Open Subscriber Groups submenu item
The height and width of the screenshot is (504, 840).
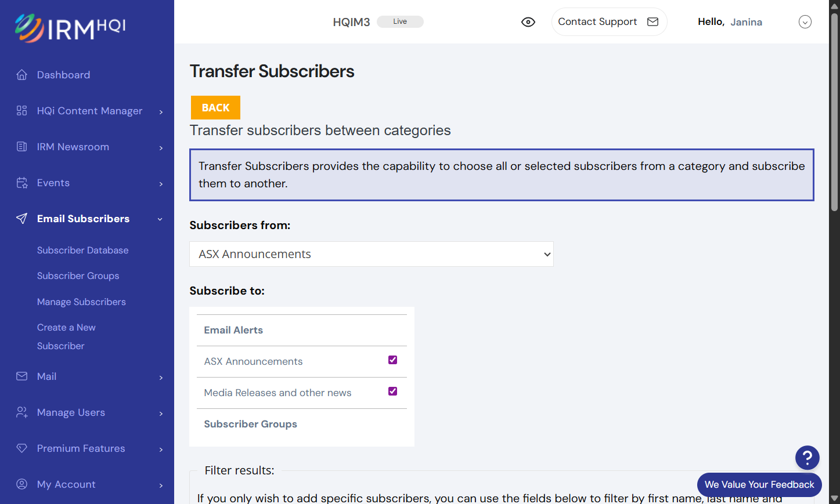click(78, 276)
